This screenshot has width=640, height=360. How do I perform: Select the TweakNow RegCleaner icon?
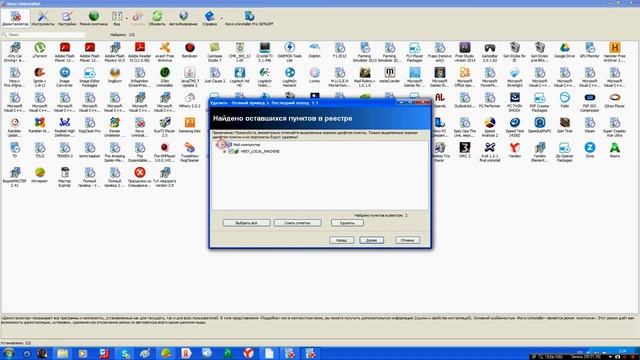coord(189,152)
